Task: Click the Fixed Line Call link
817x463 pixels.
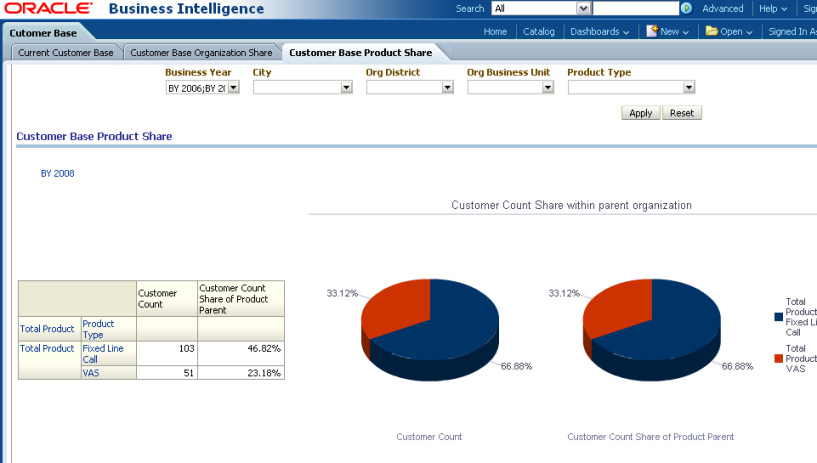Action: pyautogui.click(x=103, y=354)
